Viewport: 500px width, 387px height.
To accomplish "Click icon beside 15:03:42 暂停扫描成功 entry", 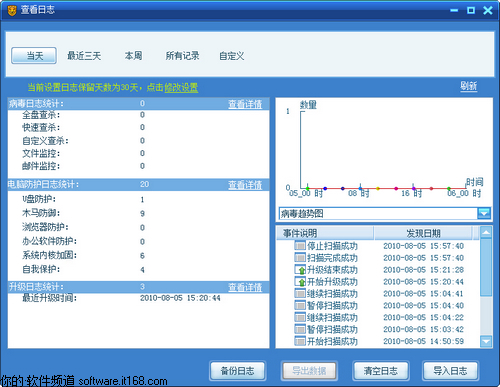I will coord(300,329).
